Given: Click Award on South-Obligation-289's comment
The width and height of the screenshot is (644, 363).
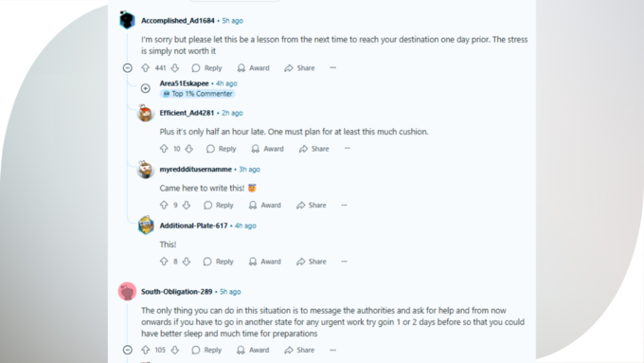Looking at the screenshot, I should (x=253, y=350).
